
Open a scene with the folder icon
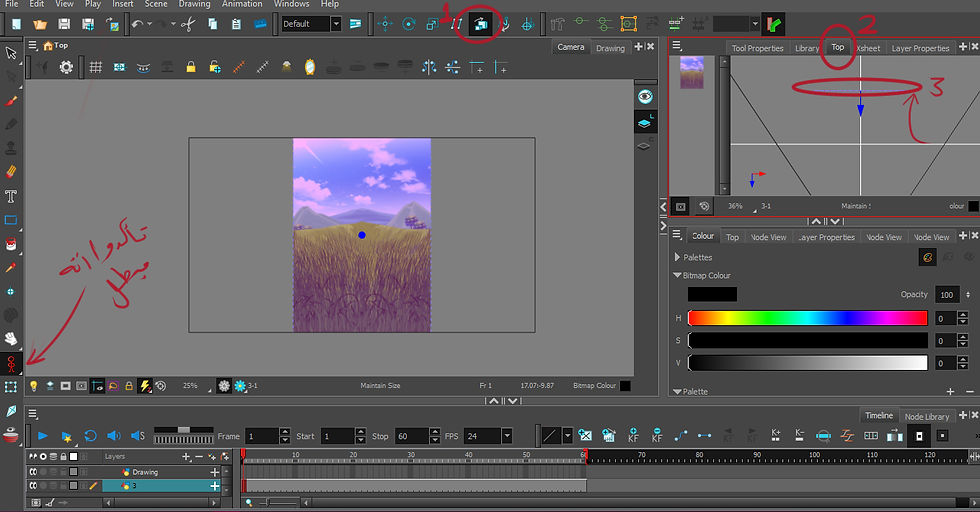click(40, 24)
